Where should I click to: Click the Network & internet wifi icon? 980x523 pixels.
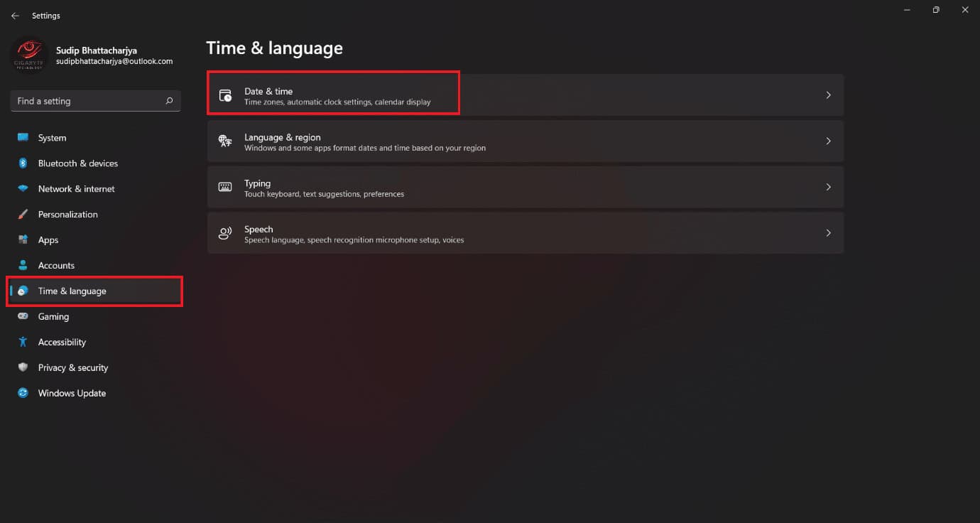click(x=23, y=189)
